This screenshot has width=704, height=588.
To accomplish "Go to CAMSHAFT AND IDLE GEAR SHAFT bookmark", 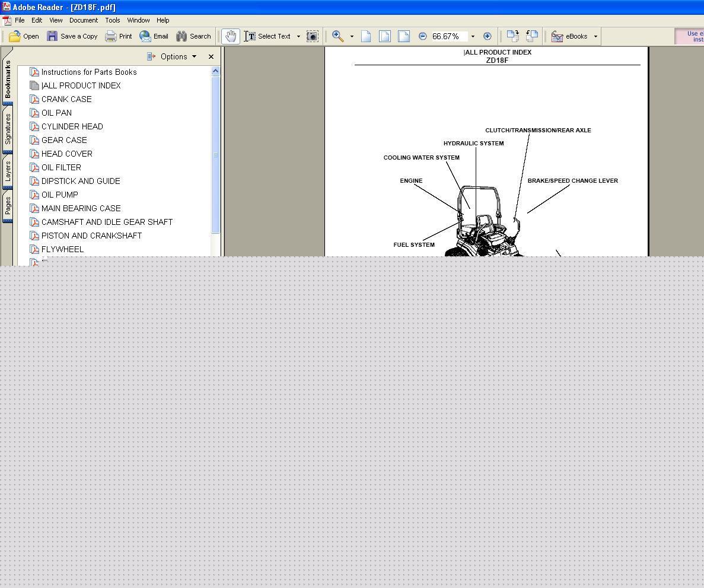I will click(101, 222).
